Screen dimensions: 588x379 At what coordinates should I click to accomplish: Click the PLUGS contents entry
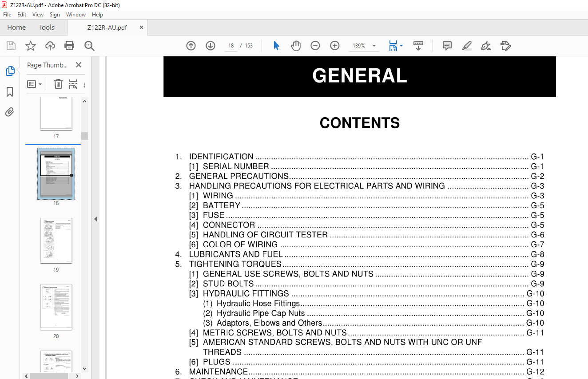[x=366, y=362]
